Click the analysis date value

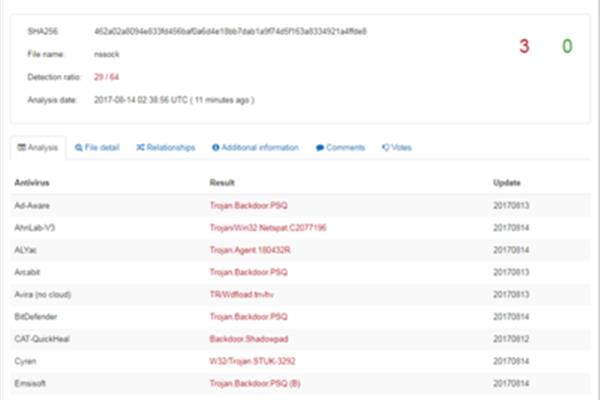tap(174, 100)
